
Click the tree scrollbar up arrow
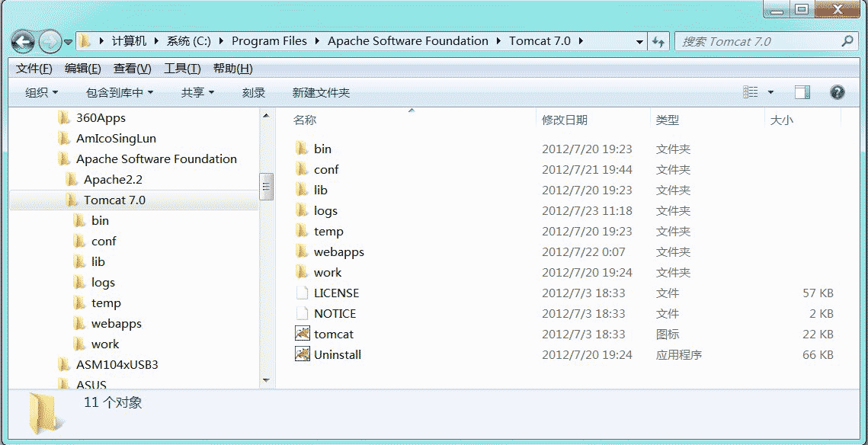point(266,115)
